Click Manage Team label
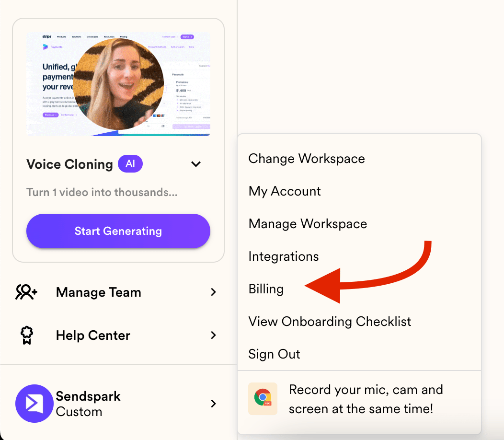 click(98, 292)
